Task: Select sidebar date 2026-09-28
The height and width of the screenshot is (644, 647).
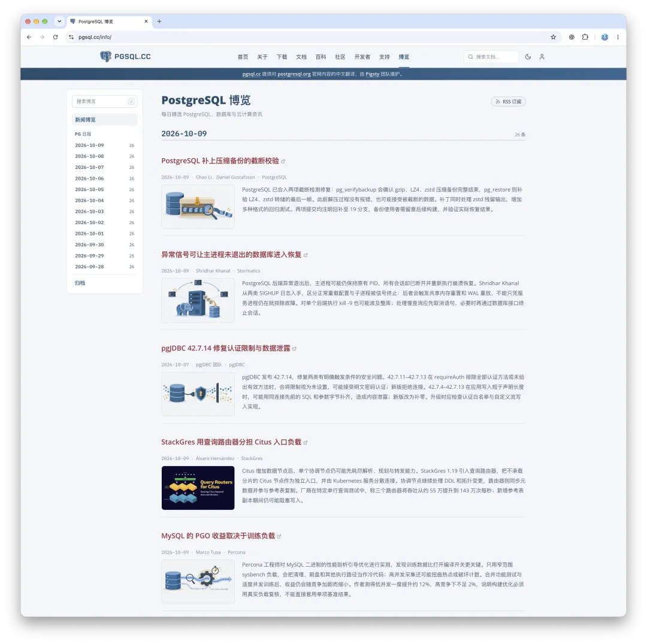Action: [104, 267]
